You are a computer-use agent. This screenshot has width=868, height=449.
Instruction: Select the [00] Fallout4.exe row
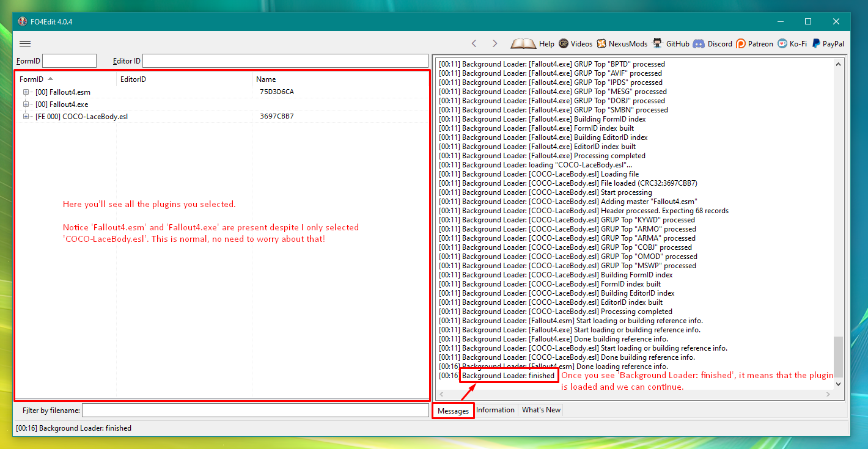click(x=223, y=104)
